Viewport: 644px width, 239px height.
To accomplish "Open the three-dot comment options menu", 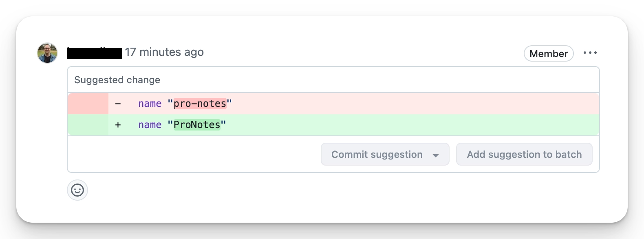I will [x=590, y=53].
